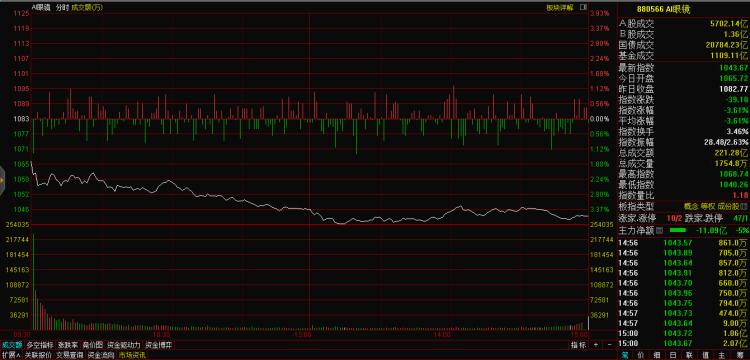The width and height of the screenshot is (750, 360).
Task: Switch to the 多空指标 tab
Action: pos(40,345)
